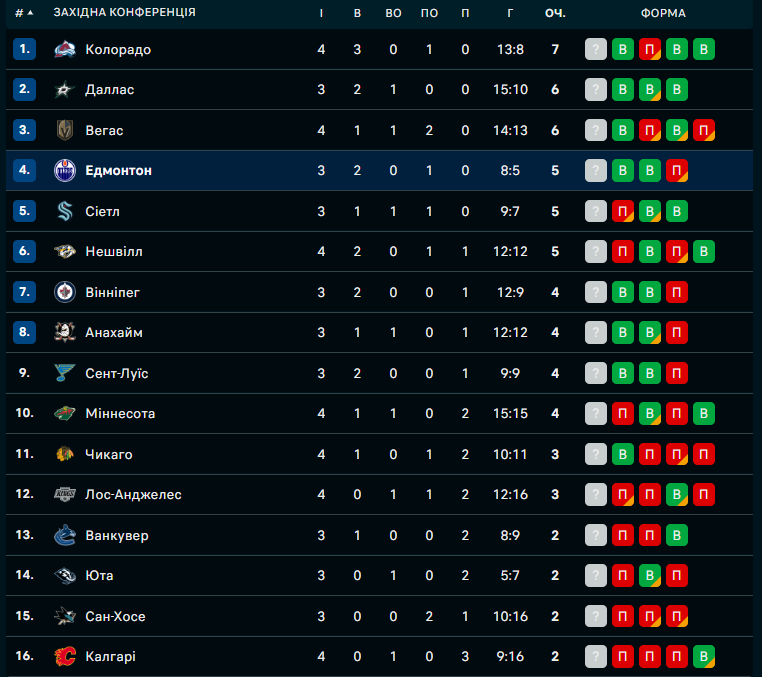Screen dimensions: 762x677
Task: Open the Сент-Луїс team link
Action: (x=117, y=373)
